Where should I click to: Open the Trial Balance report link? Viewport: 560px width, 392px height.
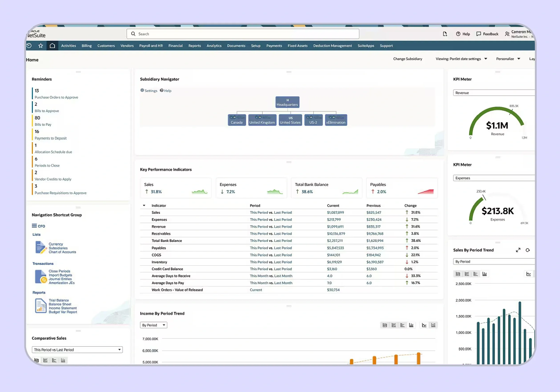(x=59, y=300)
